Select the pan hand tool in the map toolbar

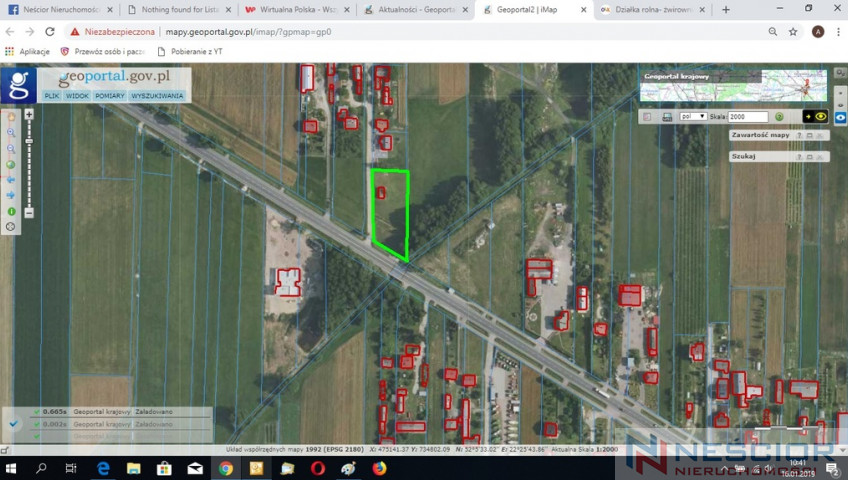11,117
